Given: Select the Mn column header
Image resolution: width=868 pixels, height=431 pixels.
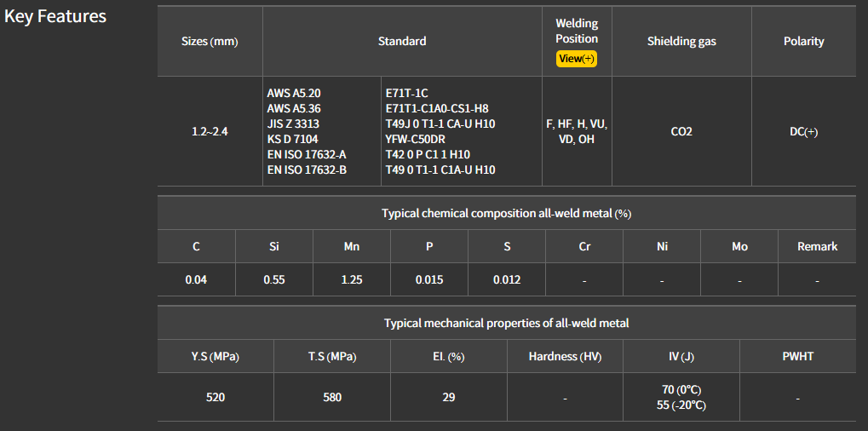Looking at the screenshot, I should [352, 246].
